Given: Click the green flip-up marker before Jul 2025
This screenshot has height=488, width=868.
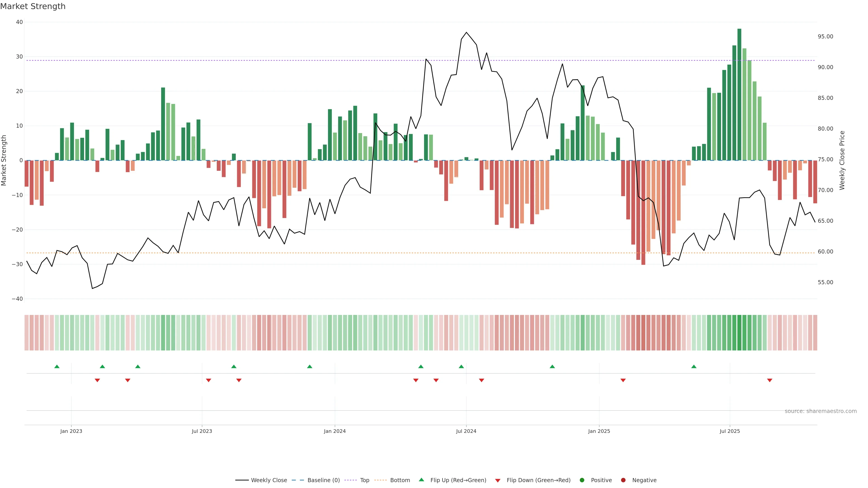Looking at the screenshot, I should pyautogui.click(x=694, y=366).
